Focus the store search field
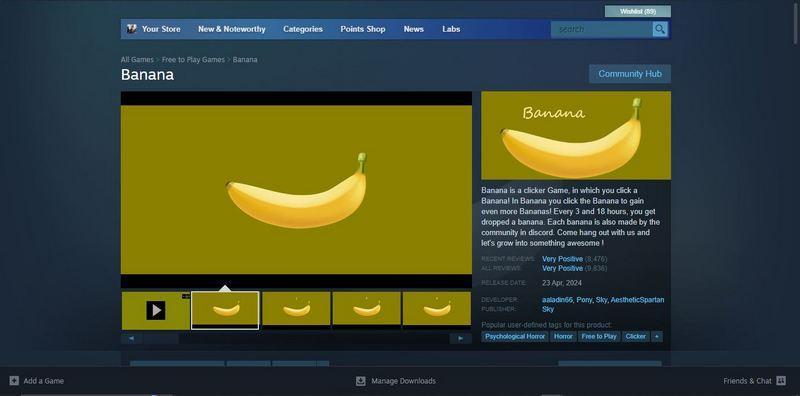The height and width of the screenshot is (396, 800). click(x=602, y=29)
